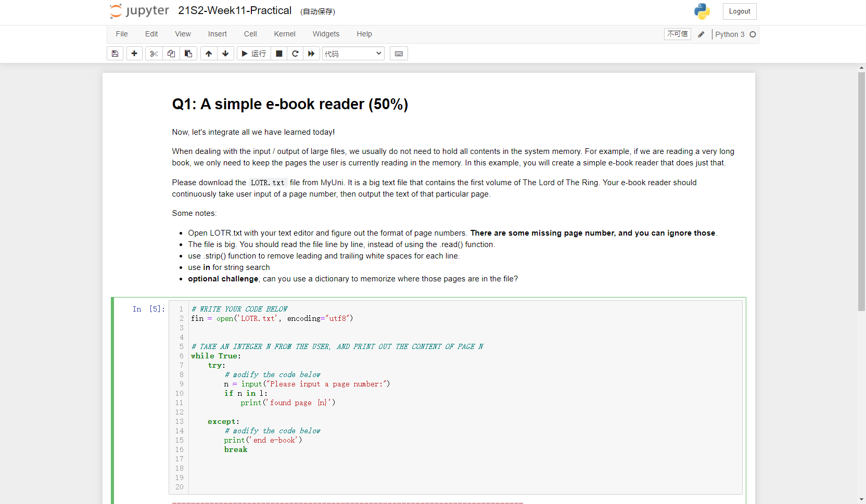
Task: Check the kernel status circle indicator
Action: [753, 34]
